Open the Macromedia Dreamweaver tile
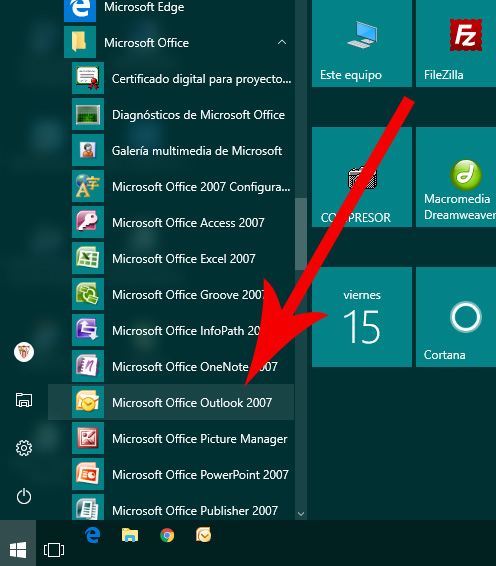The image size is (496, 566). click(x=456, y=177)
